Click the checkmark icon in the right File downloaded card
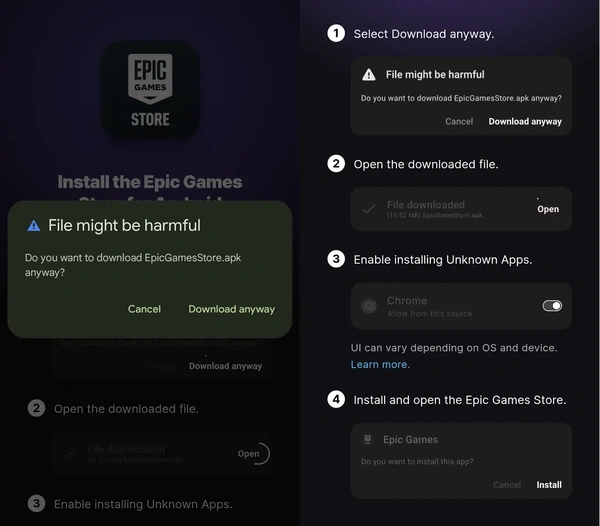Screen dimensions: 600x526 coord(369,209)
